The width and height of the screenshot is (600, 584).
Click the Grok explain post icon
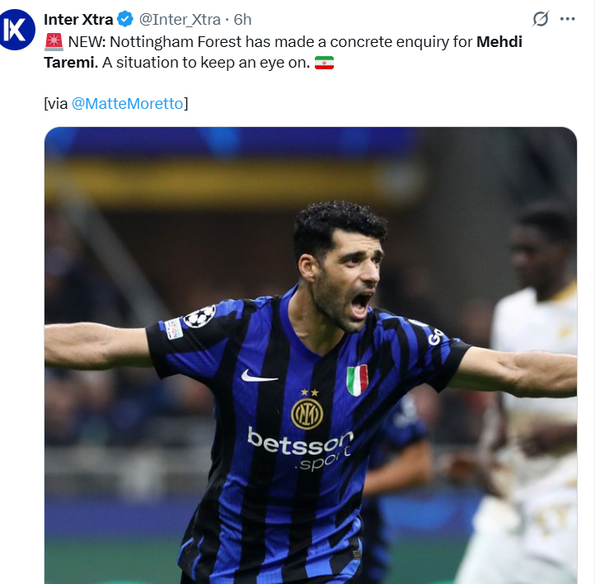[x=540, y=19]
